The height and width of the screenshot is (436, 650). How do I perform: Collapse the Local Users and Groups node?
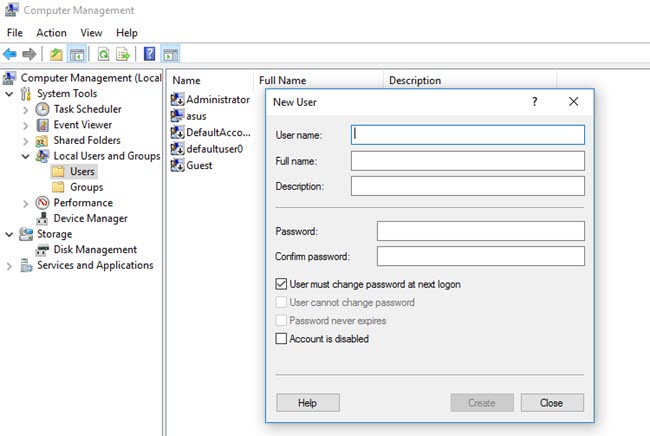point(27,156)
